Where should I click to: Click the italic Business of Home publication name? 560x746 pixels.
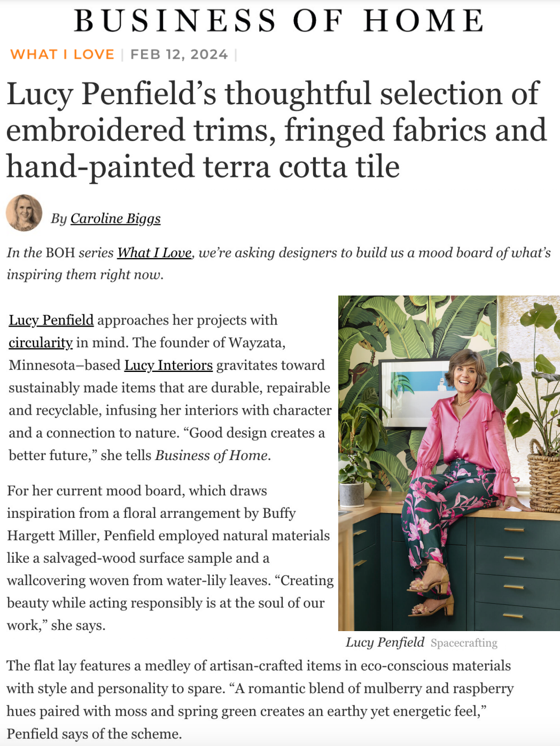tap(212, 455)
